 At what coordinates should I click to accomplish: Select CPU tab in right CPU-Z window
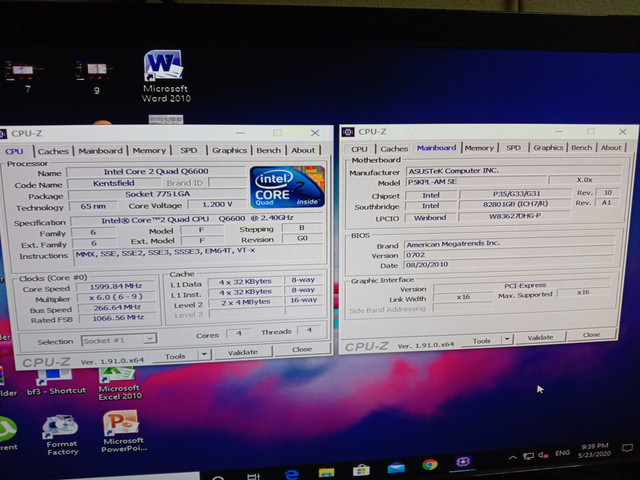(x=359, y=149)
